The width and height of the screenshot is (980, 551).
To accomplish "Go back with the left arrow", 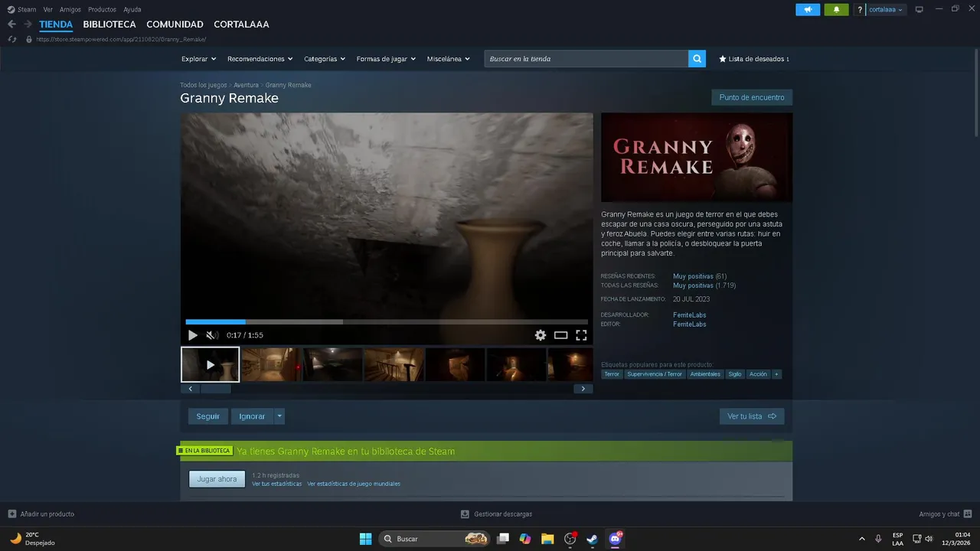I will click(11, 24).
